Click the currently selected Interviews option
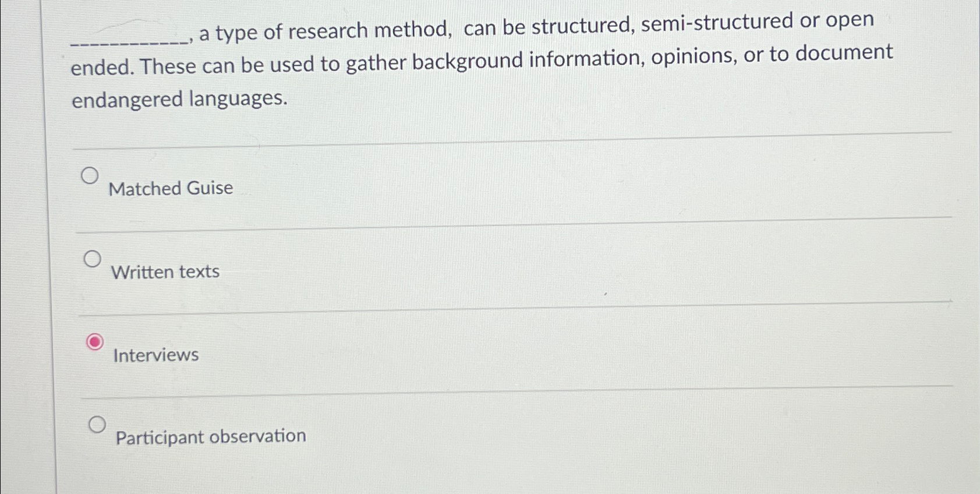980x494 pixels. pyautogui.click(x=96, y=343)
